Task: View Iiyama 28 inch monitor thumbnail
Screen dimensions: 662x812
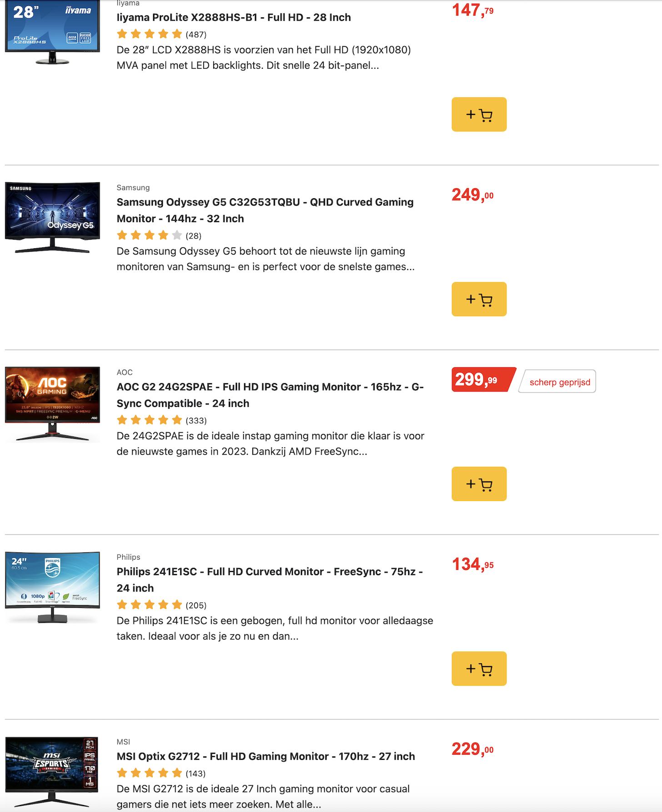Action: coord(52,32)
